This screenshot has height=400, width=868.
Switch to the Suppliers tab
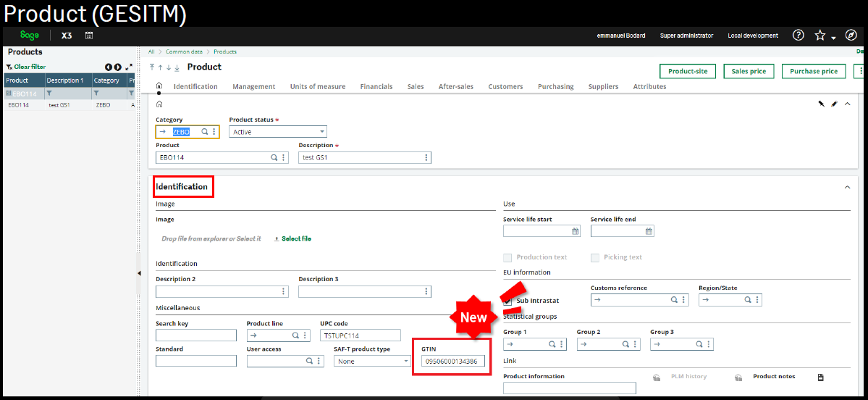(603, 86)
